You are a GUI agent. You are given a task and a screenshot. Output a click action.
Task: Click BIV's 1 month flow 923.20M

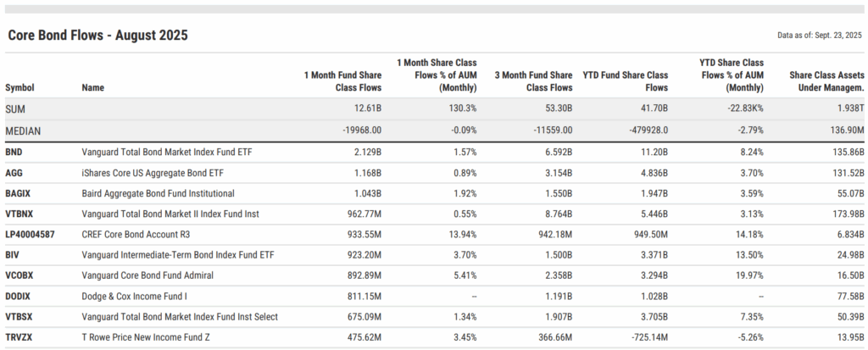[x=363, y=255]
